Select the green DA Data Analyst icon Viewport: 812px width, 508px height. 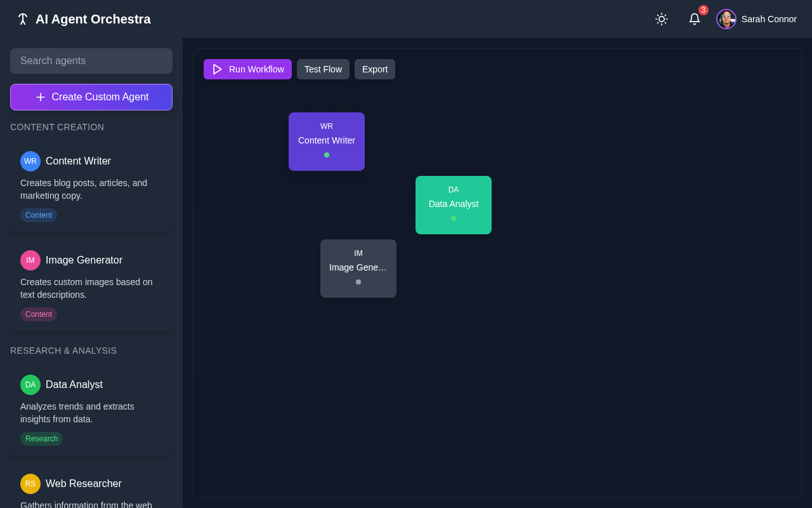[x=30, y=385]
